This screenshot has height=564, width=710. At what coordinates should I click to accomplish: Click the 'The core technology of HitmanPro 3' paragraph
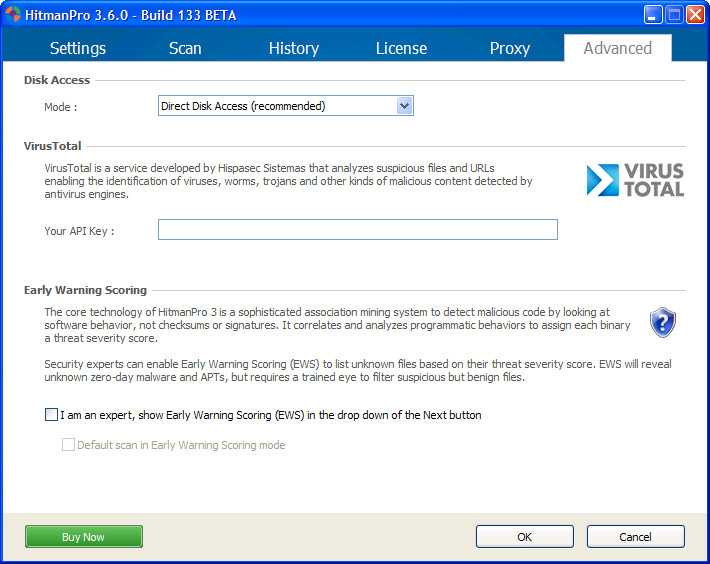pos(337,325)
